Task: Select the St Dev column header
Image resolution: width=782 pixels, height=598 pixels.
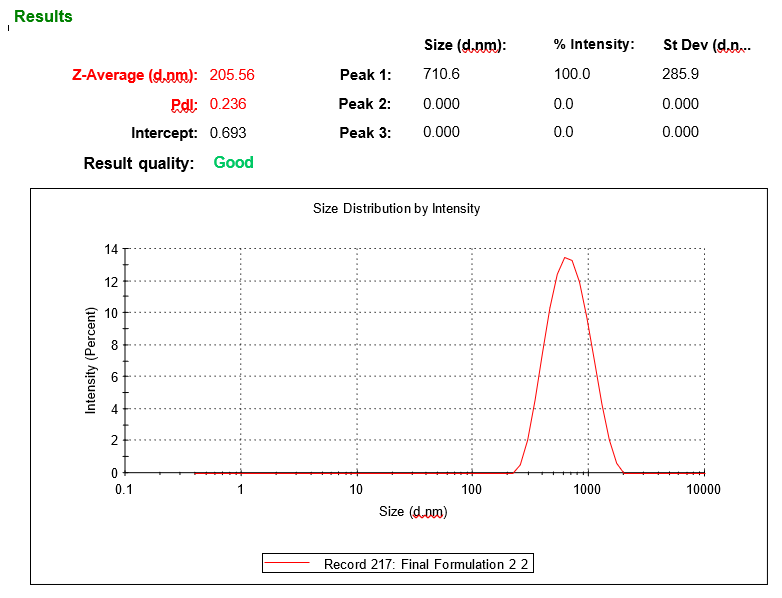Action: [x=706, y=45]
